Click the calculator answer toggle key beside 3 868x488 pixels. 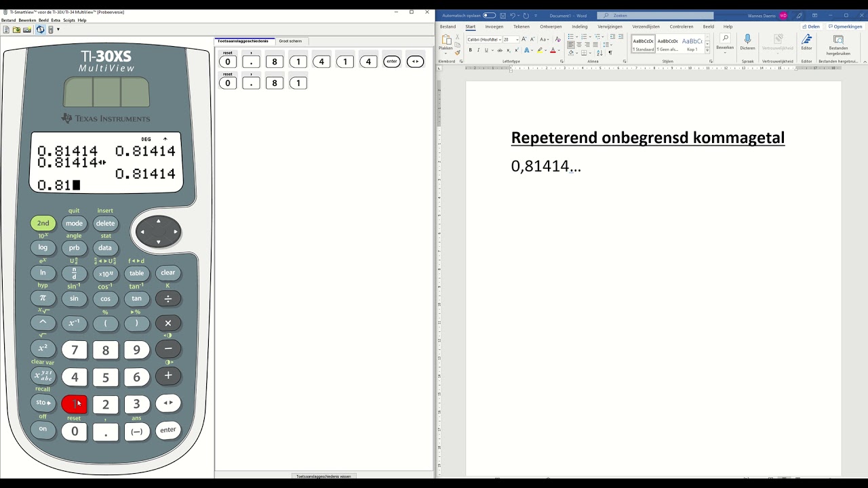click(168, 403)
